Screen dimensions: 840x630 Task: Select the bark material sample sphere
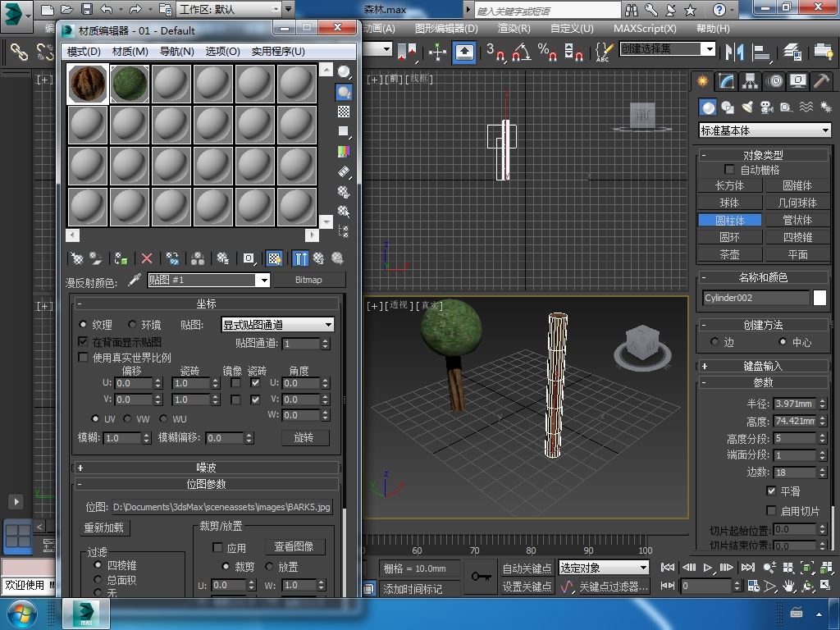click(88, 84)
